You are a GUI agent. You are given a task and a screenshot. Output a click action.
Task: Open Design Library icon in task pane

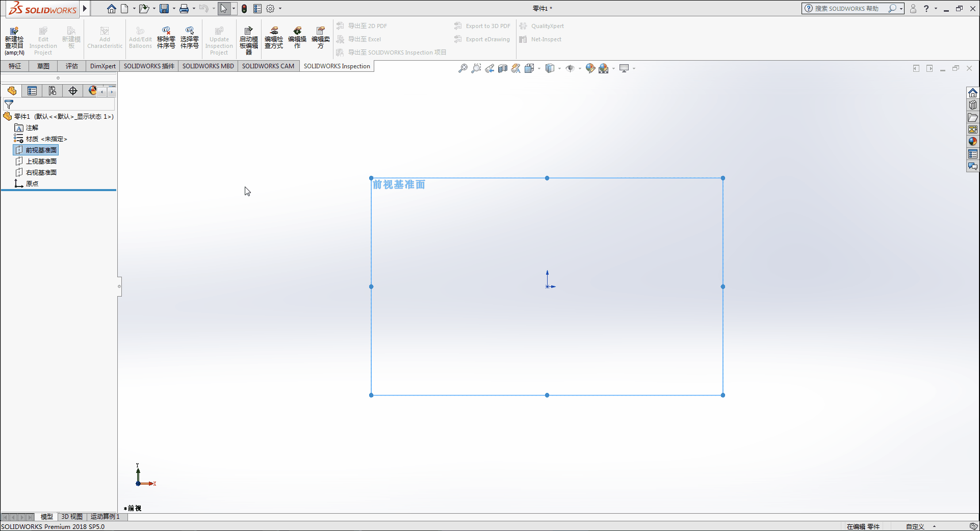[x=973, y=105]
